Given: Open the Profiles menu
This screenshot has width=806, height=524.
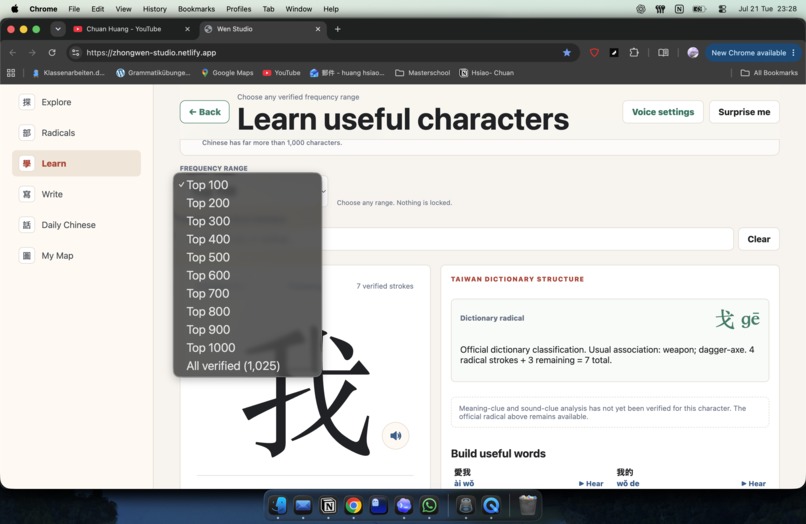Looking at the screenshot, I should 239,9.
